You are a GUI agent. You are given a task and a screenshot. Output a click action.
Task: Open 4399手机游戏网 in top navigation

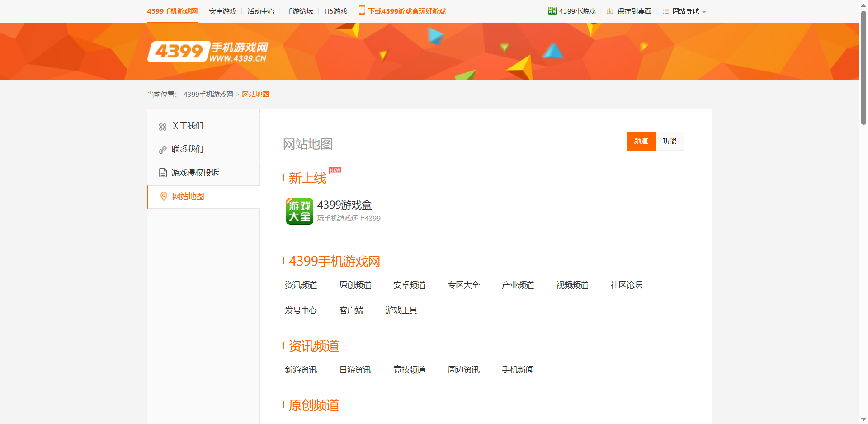point(172,11)
